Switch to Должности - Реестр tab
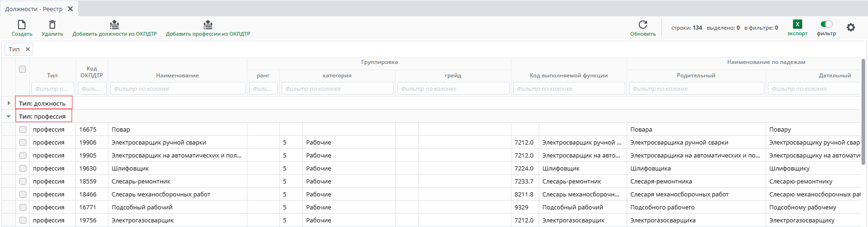Screen dimensions: 868x227 [34, 9]
